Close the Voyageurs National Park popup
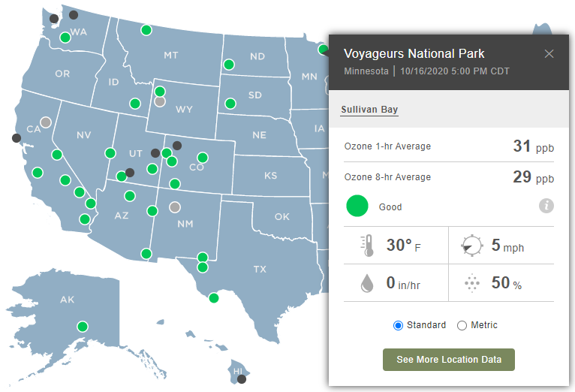This screenshot has width=575, height=392. pyautogui.click(x=549, y=54)
